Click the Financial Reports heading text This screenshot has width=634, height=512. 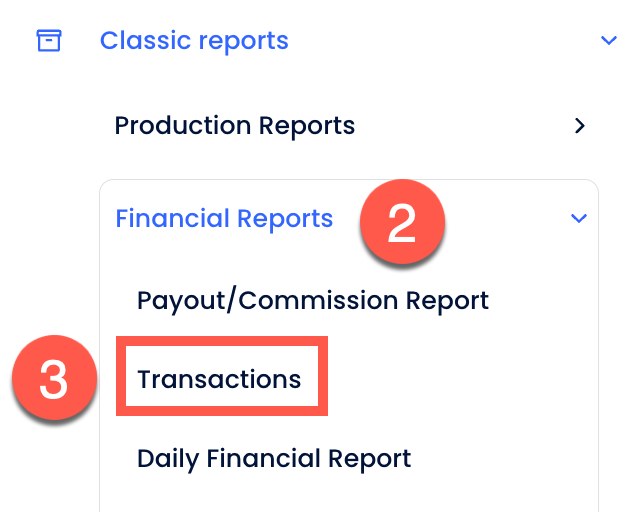coord(224,218)
